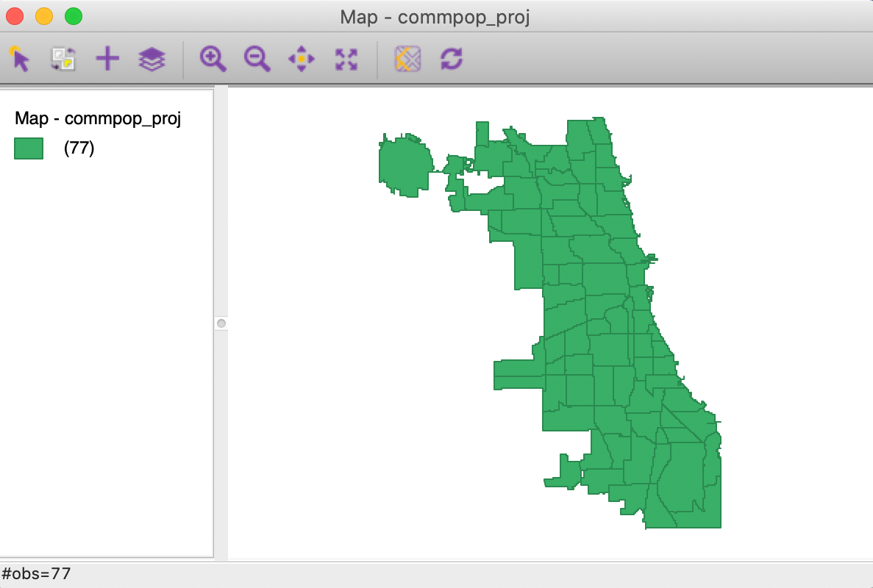Close the Map window with the red button

[x=15, y=16]
